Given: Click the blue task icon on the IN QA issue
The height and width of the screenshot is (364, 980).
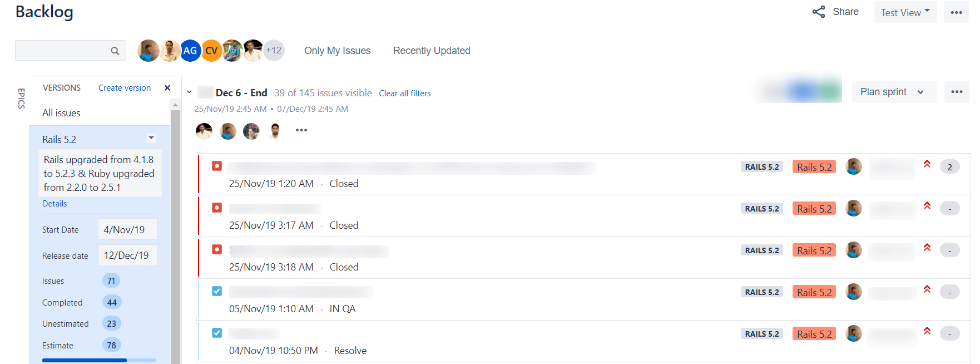Looking at the screenshot, I should point(217,291).
